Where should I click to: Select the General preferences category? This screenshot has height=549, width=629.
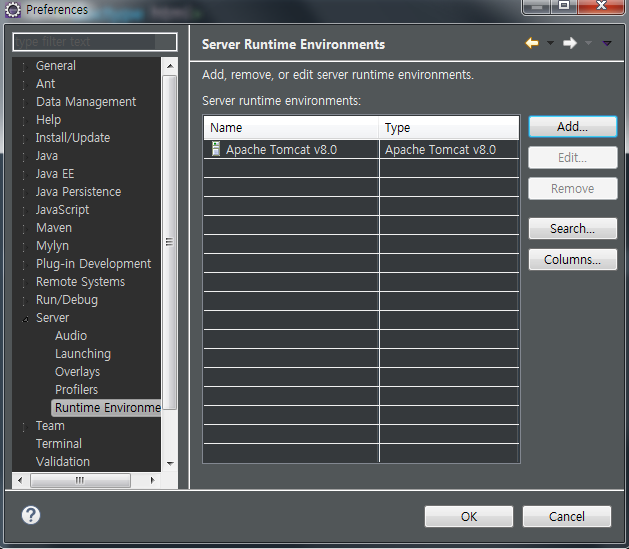(x=56, y=65)
